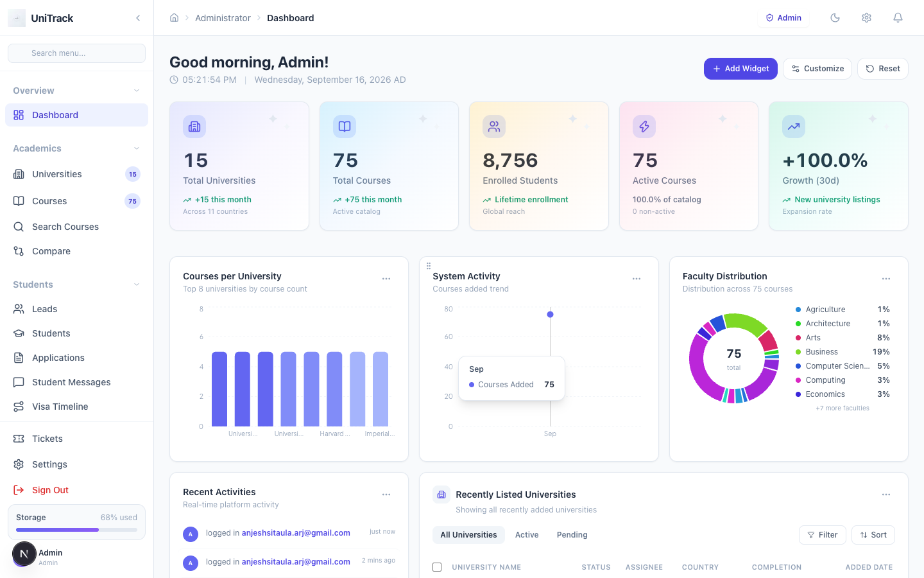Click the Add Widget button
The width and height of the screenshot is (924, 578).
[x=740, y=69]
